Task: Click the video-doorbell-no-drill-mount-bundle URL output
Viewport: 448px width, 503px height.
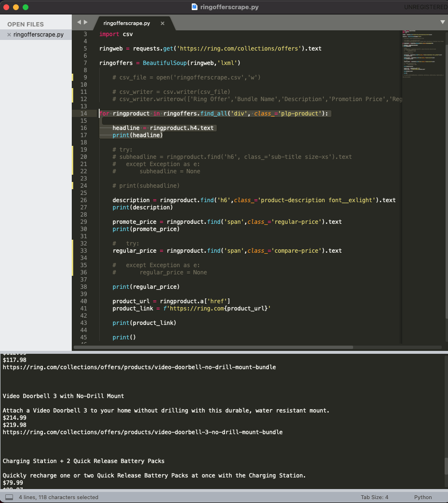Action: (139, 367)
